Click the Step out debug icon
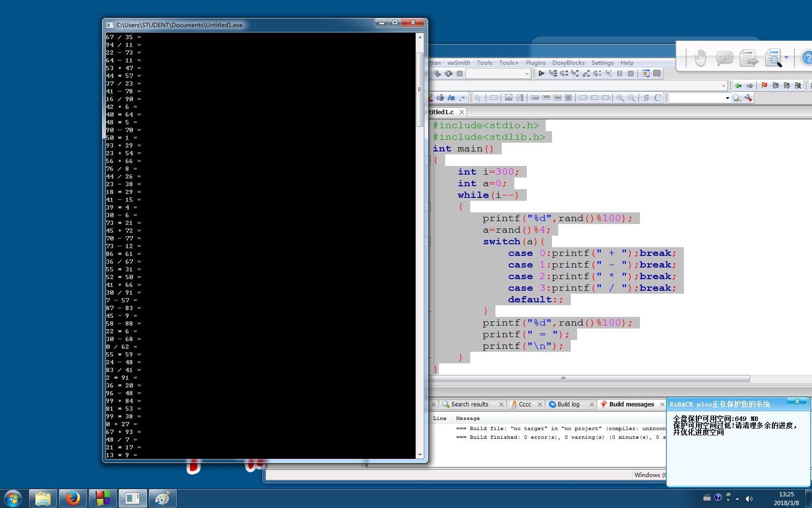The image size is (812, 508). (x=586, y=74)
